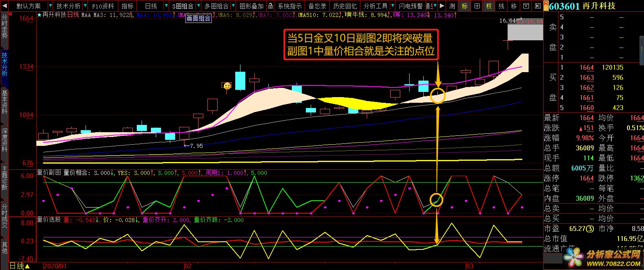
Task: Click the 历史回忆 button
Action: coord(345,6)
